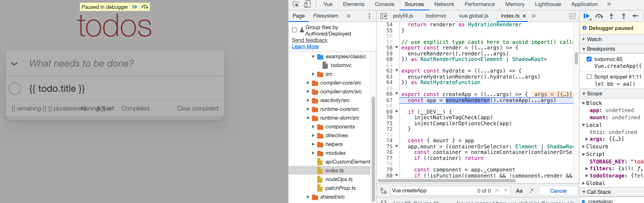Show more navigator tabs chevron
The height and width of the screenshot is (203, 644).
point(349,16)
